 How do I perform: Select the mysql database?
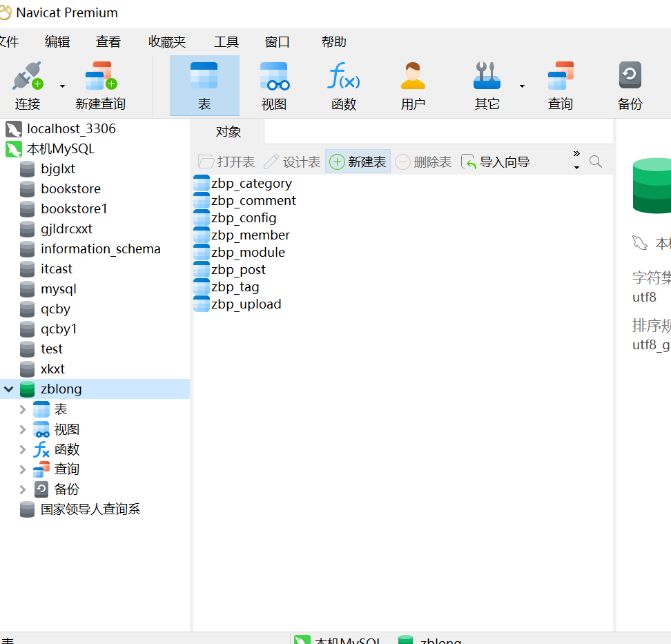coord(59,289)
